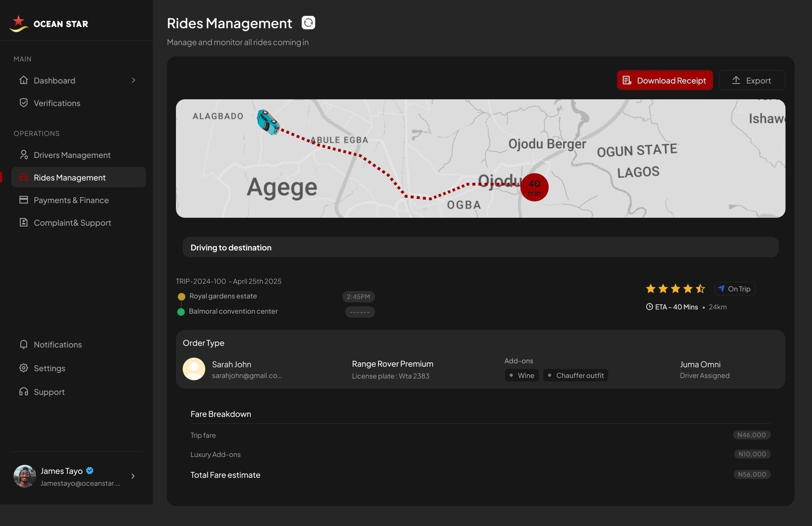This screenshot has height=526, width=812.
Task: Select Rides Management in sidebar
Action: click(78, 177)
